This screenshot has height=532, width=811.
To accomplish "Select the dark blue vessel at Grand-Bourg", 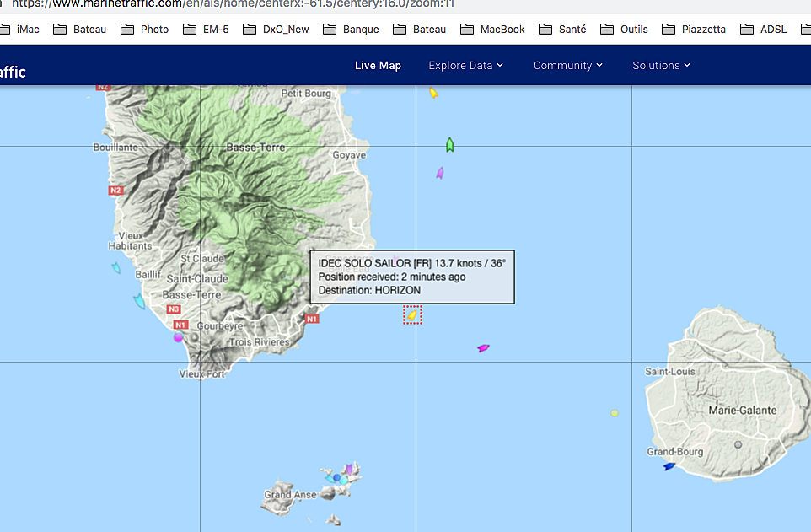I will (669, 466).
